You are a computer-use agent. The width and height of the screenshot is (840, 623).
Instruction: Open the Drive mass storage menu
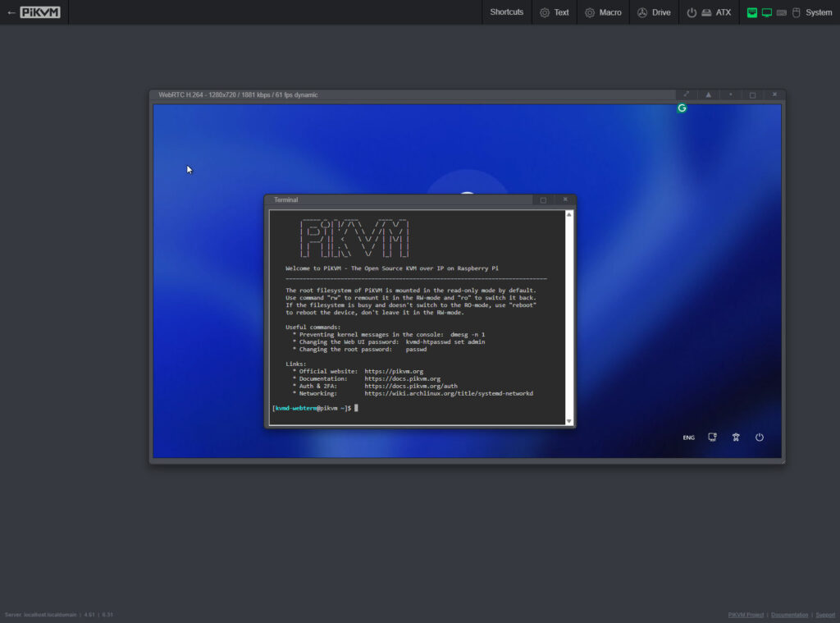coord(654,12)
